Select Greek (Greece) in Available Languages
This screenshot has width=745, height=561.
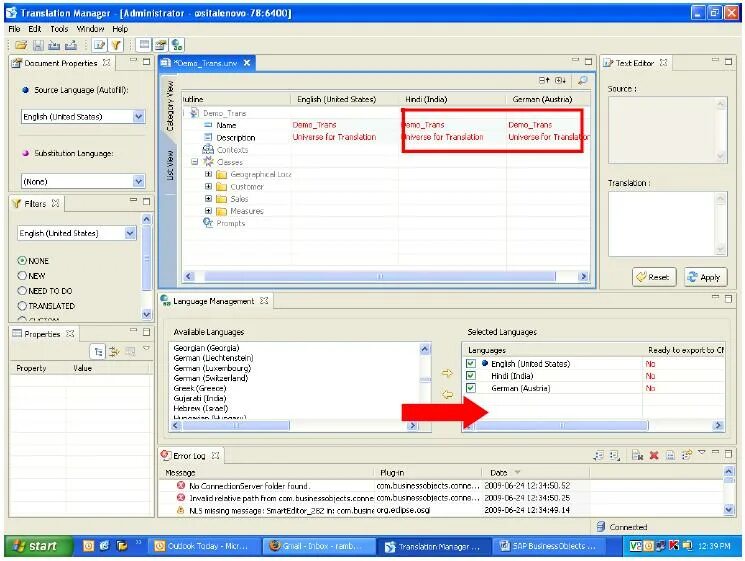[x=200, y=388]
